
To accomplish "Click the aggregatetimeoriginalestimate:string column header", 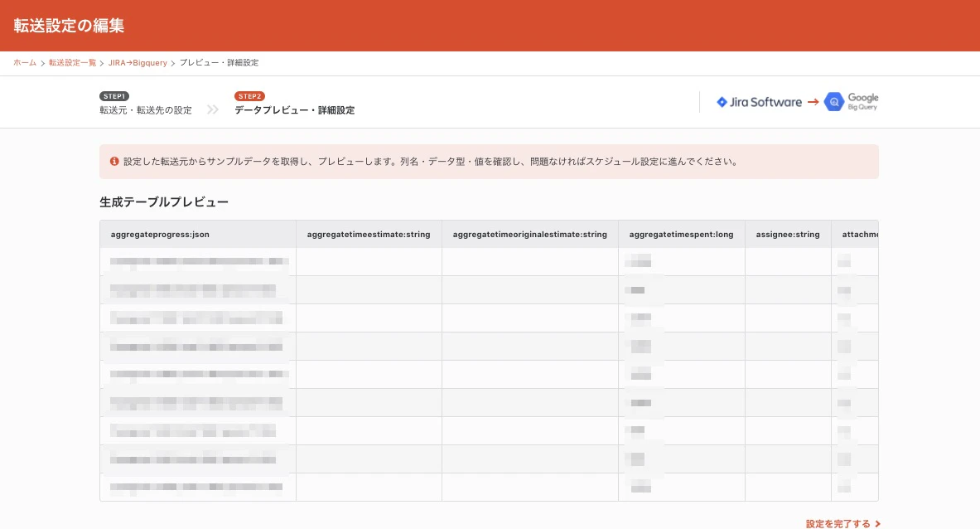I will pyautogui.click(x=530, y=235).
